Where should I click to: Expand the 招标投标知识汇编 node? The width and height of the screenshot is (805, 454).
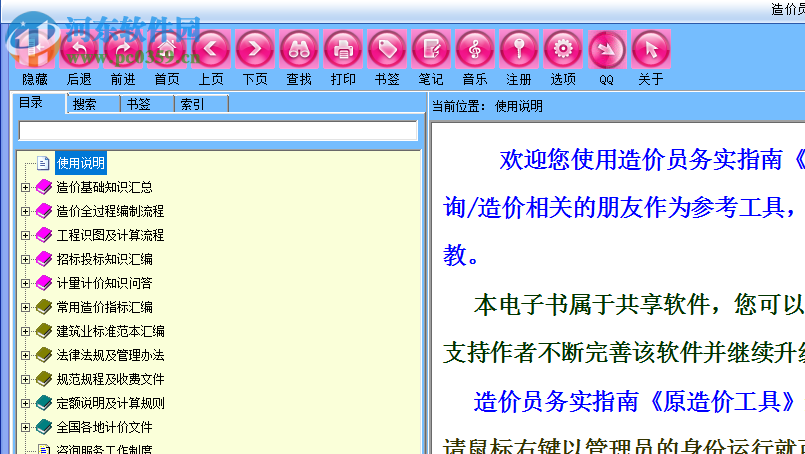point(25,259)
